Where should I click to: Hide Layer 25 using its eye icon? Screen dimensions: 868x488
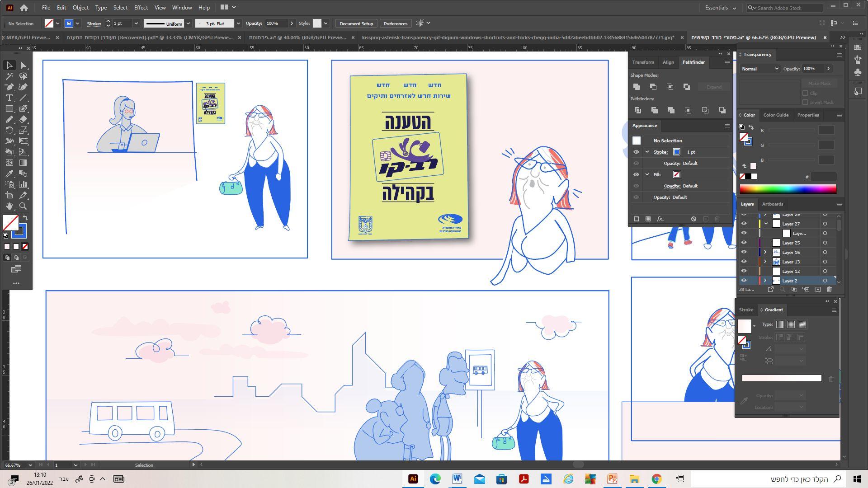click(x=744, y=243)
